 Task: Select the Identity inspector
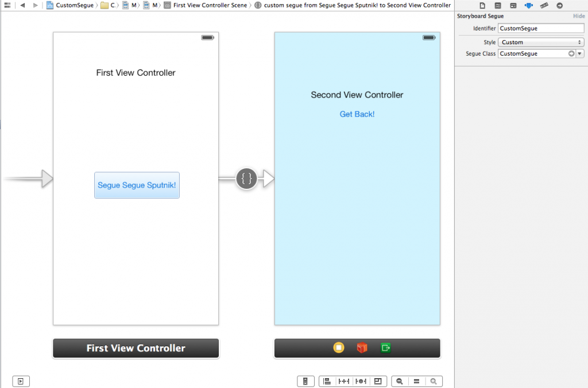(x=513, y=5)
